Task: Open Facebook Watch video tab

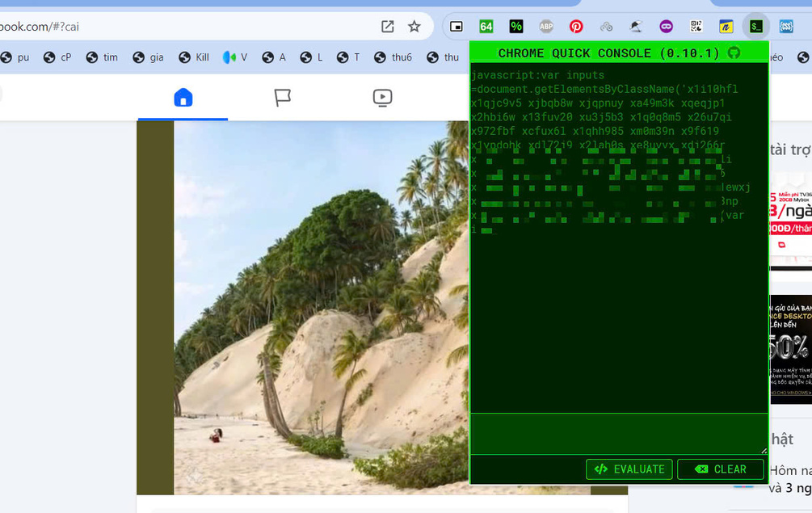Action: pyautogui.click(x=382, y=97)
